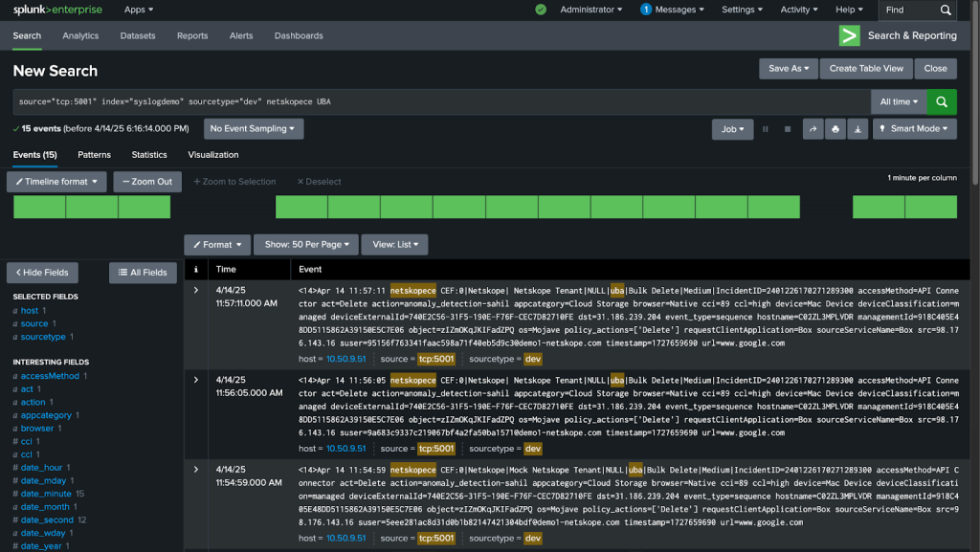Go to the Dashboards tab
This screenshot has width=980, height=552.
pyautogui.click(x=299, y=35)
